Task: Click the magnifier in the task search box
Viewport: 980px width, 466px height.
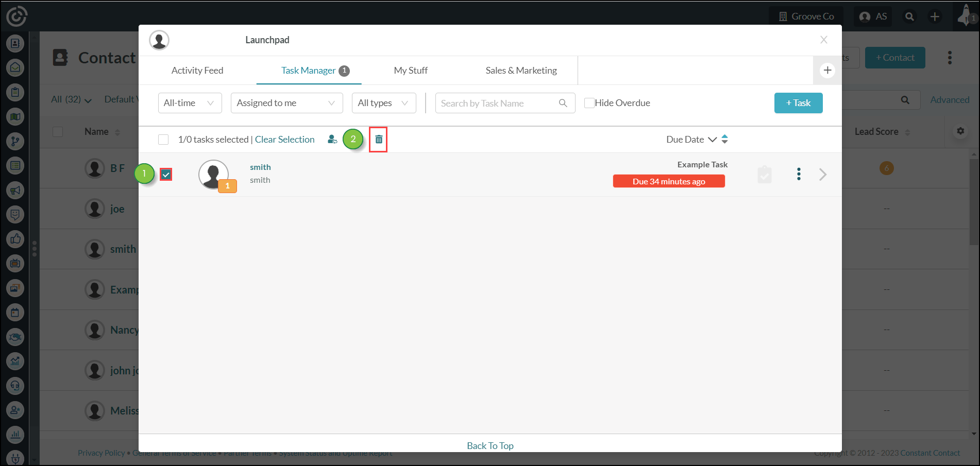Action: point(563,103)
